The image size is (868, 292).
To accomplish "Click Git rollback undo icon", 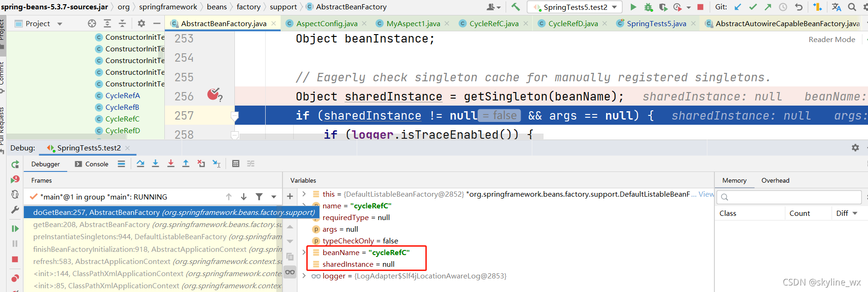I will [x=799, y=7].
